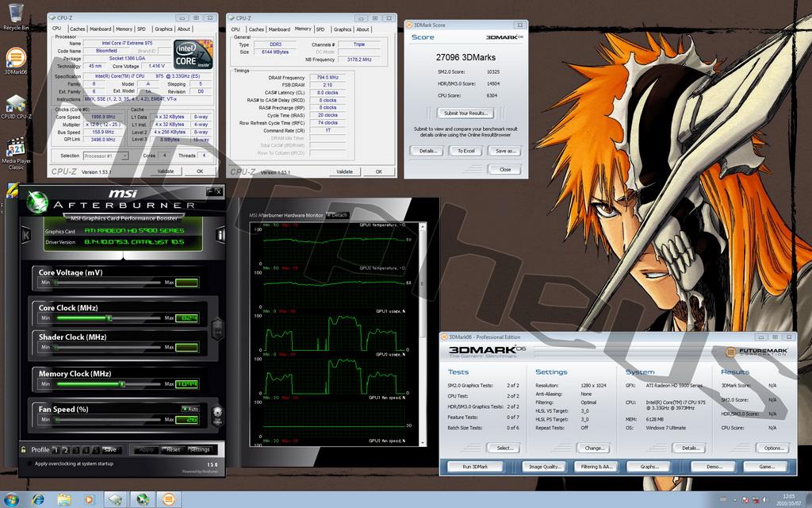Open Windows Media Player taskbar icon
This screenshot has width=812, height=508.
tap(89, 500)
